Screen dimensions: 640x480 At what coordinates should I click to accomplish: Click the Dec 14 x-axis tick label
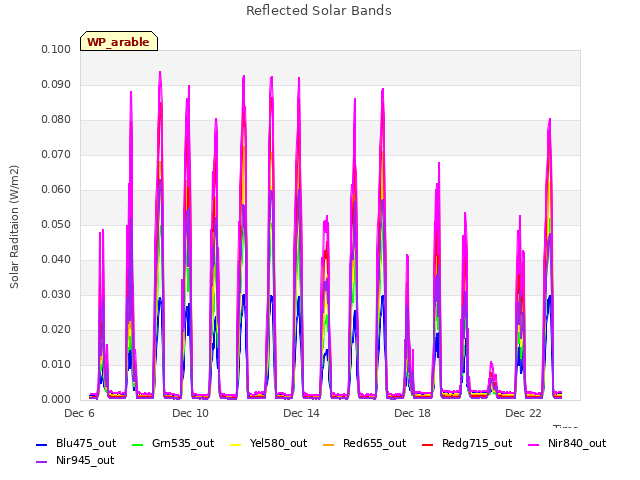[301, 413]
